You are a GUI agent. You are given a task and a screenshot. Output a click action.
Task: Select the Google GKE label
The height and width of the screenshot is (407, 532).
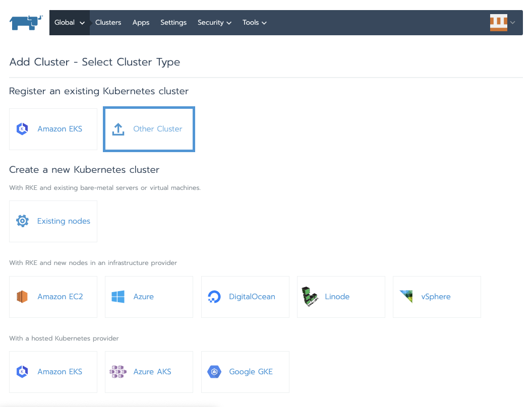[251, 372]
